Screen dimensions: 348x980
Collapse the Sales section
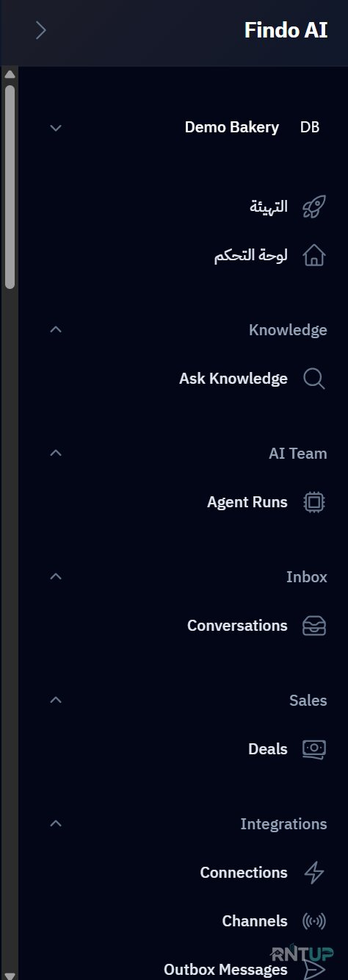click(56, 700)
